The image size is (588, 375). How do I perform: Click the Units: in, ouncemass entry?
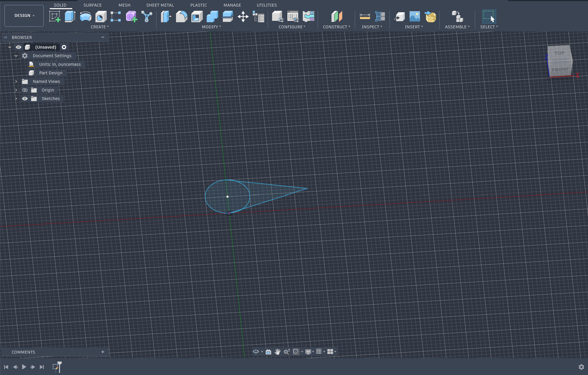click(60, 64)
